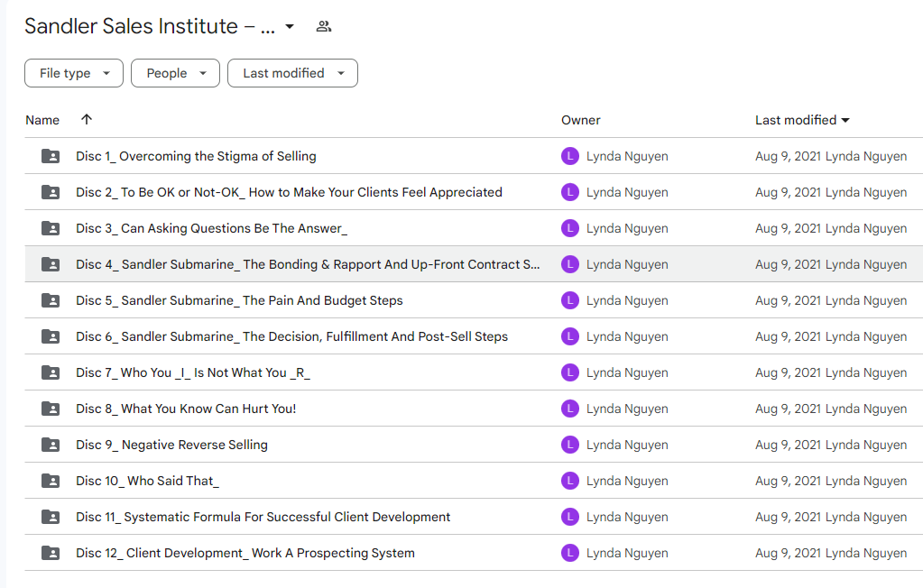Select Disc 3_ Can Asking Questions Be The Answer_

coord(211,228)
